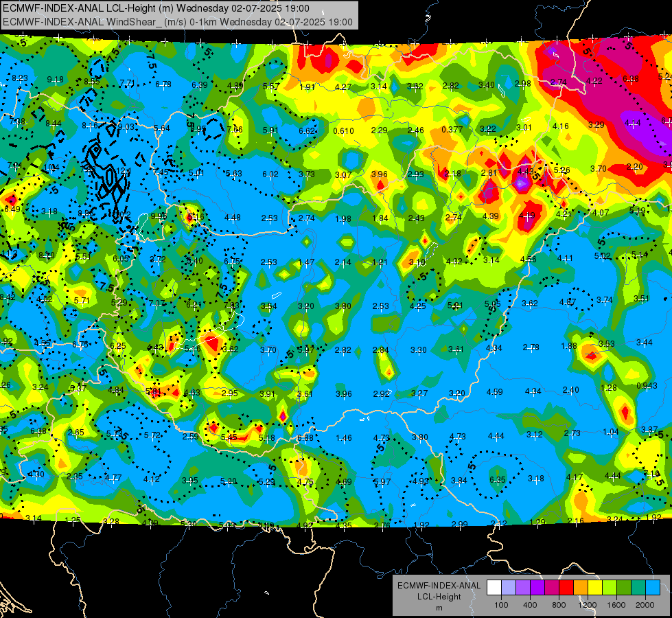Click the legend label 100
This screenshot has height=618, width=672.
[x=501, y=605]
